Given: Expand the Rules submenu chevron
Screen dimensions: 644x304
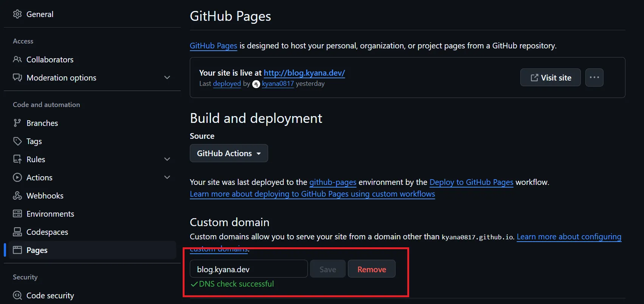Looking at the screenshot, I should click(167, 159).
